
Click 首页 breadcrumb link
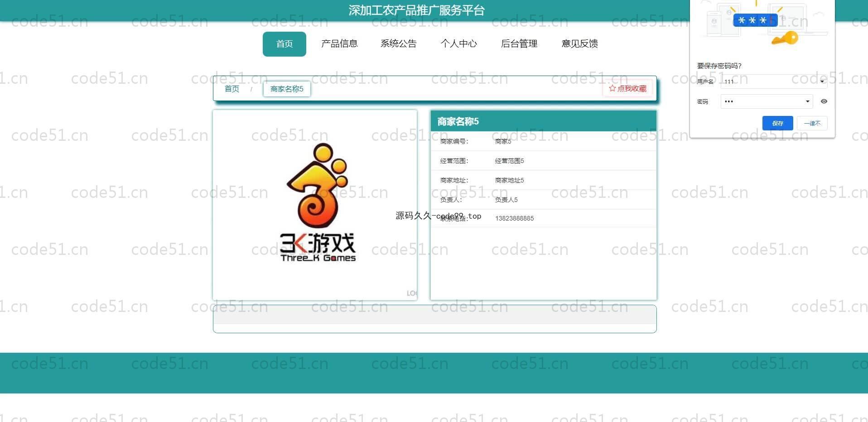(x=232, y=89)
